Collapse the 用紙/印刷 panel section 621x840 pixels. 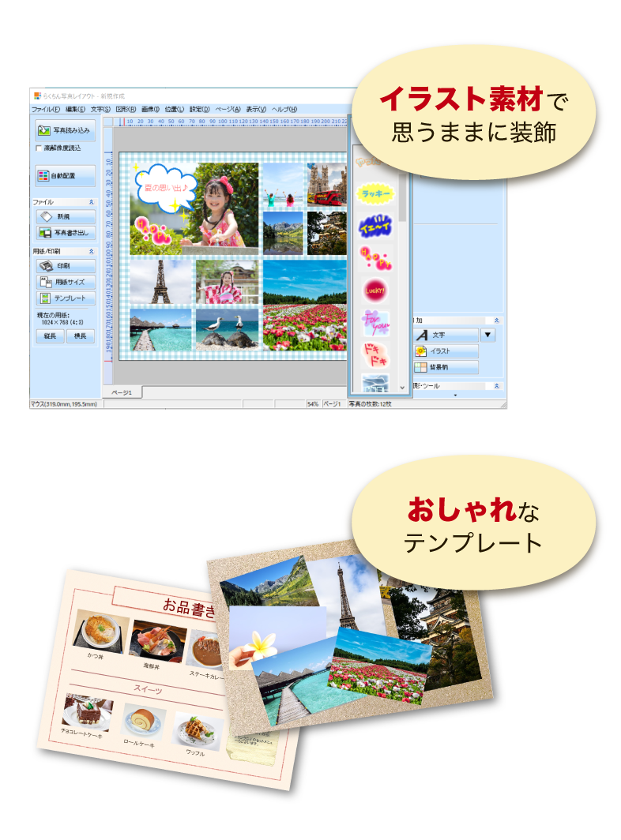tap(91, 251)
